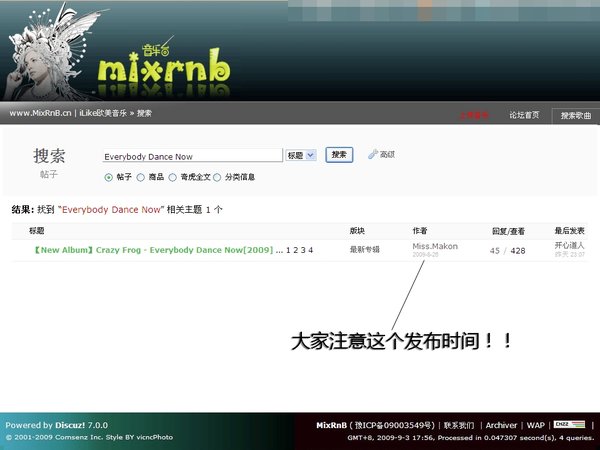Image resolution: width=600 pixels, height=450 pixels.
Task: Go to page 2 of the thread
Action: [x=295, y=250]
